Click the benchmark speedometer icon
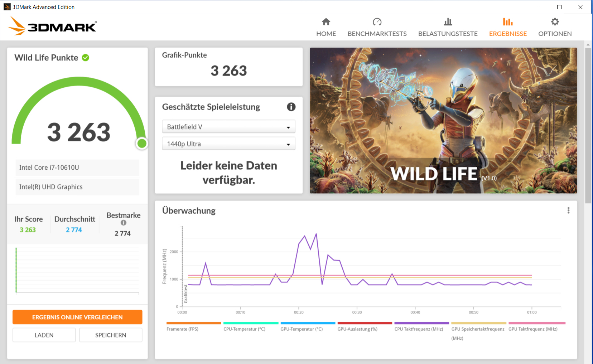Viewport: 593px width, 364px height. (x=377, y=22)
